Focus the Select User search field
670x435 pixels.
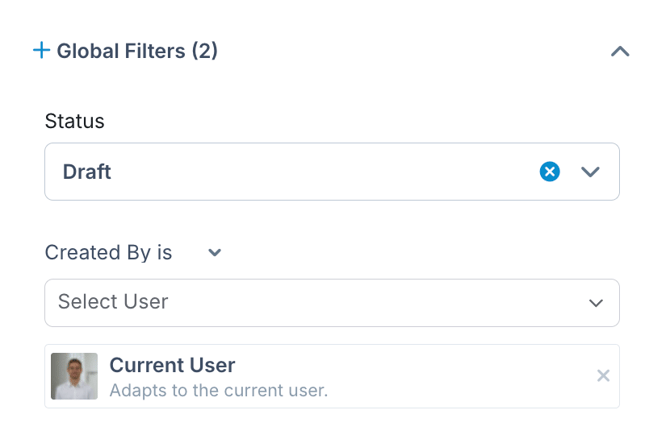(332, 303)
